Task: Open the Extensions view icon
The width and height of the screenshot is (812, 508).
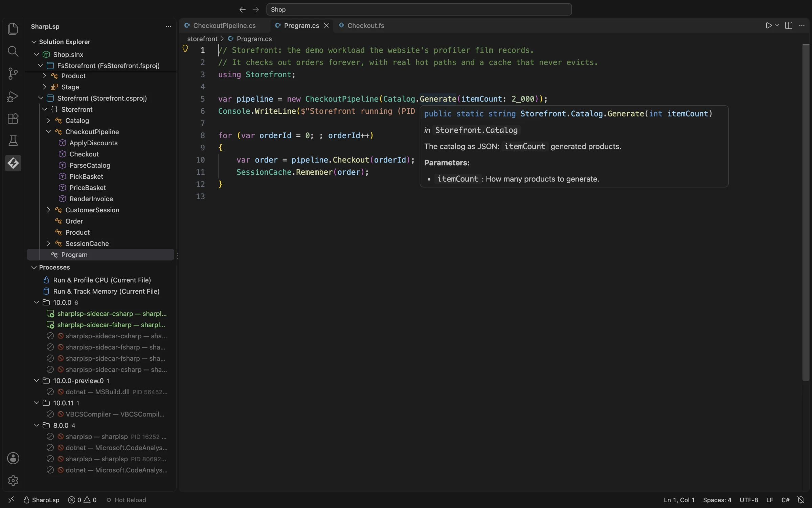Action: (x=13, y=119)
